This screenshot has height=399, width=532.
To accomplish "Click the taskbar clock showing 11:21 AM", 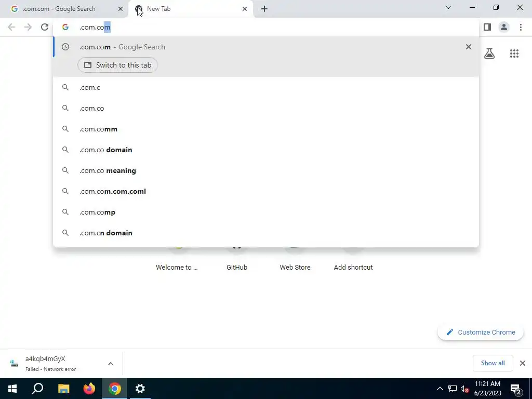I will 487,389.
